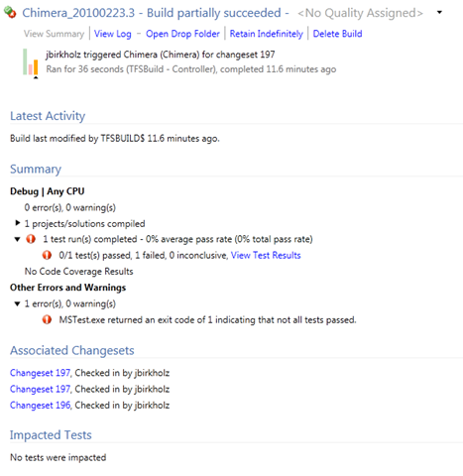This screenshot has height=476, width=463.
Task: Open the Drop Folder
Action: click(x=182, y=34)
